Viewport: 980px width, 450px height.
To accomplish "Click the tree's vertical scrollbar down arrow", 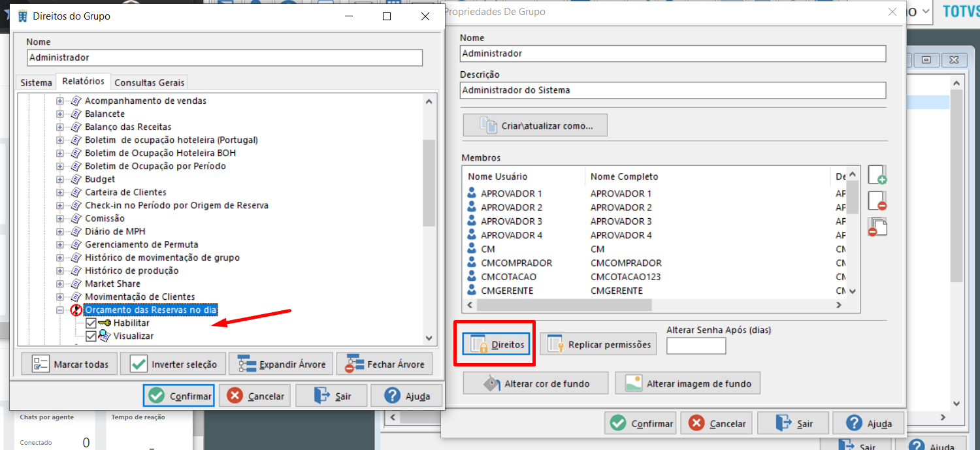I will tap(429, 338).
